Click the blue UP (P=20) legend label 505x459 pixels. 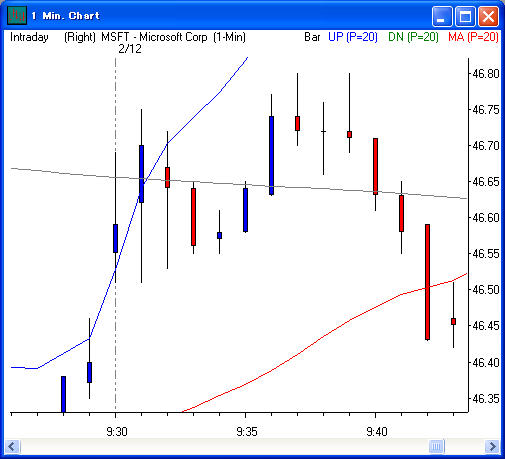[x=353, y=37]
